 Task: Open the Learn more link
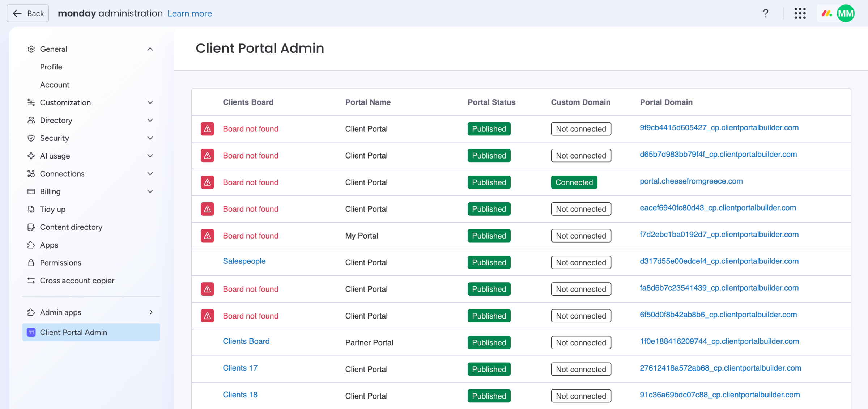point(190,13)
